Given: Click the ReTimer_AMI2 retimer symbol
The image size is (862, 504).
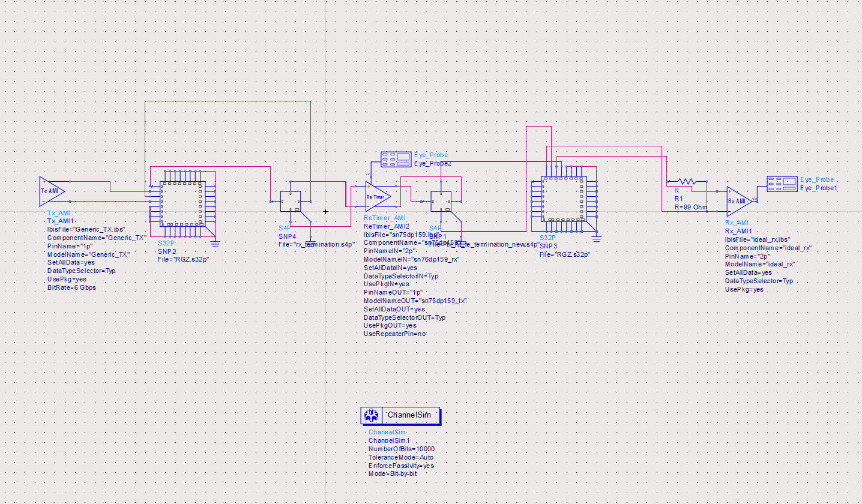Looking at the screenshot, I should click(376, 196).
